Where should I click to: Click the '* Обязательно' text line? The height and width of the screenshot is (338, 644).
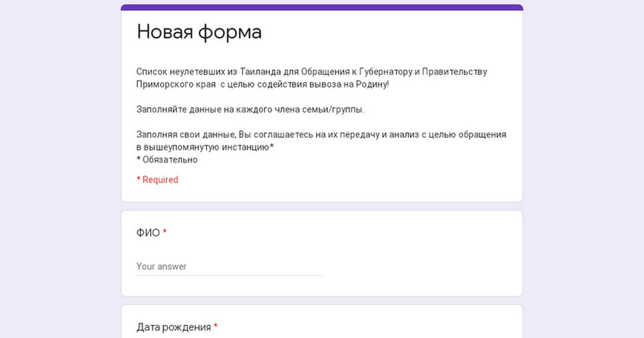pyautogui.click(x=167, y=160)
